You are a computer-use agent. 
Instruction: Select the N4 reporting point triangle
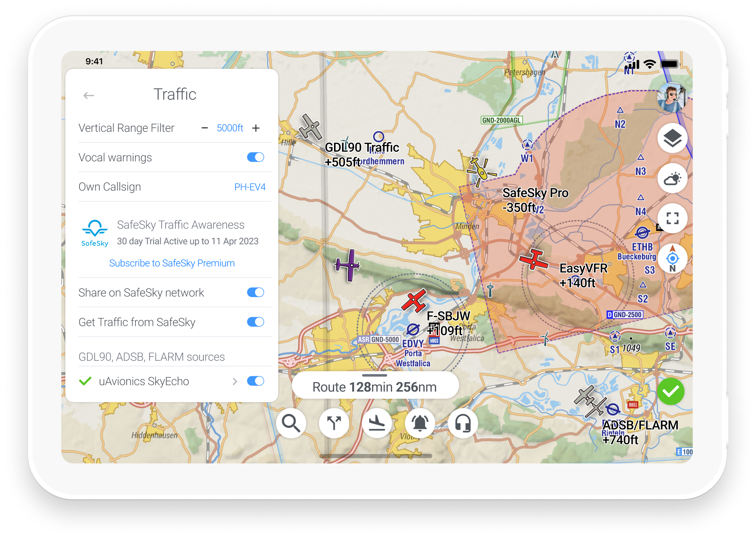pos(641,198)
